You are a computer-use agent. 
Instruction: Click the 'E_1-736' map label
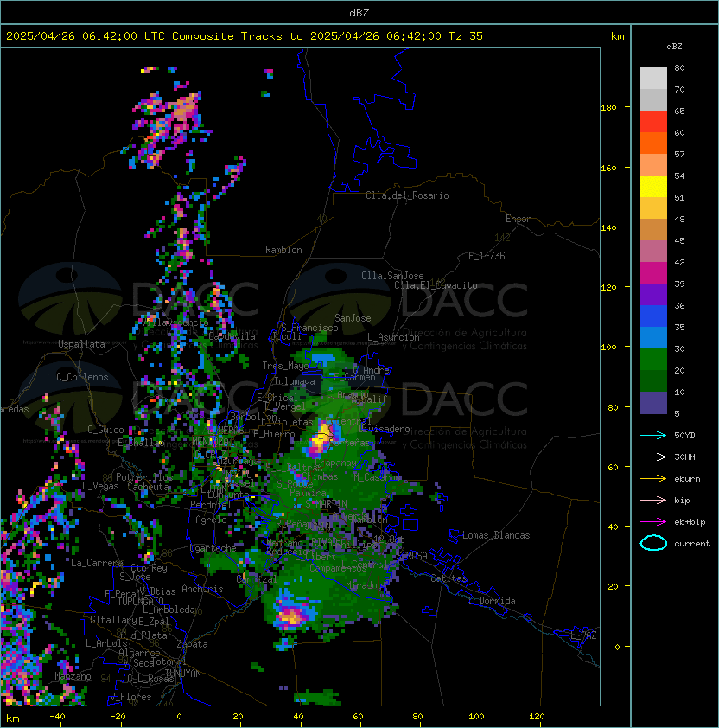487,256
